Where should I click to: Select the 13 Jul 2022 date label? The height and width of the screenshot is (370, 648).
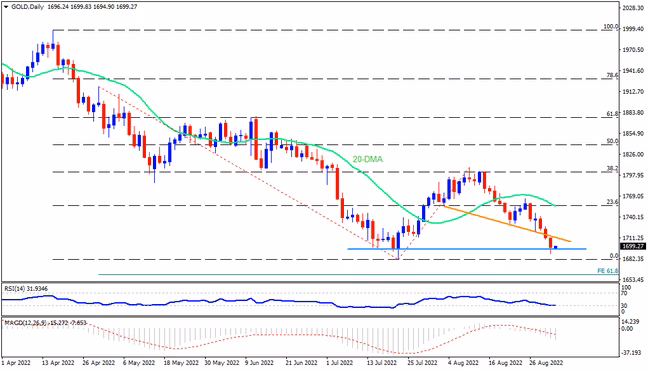pyautogui.click(x=381, y=363)
